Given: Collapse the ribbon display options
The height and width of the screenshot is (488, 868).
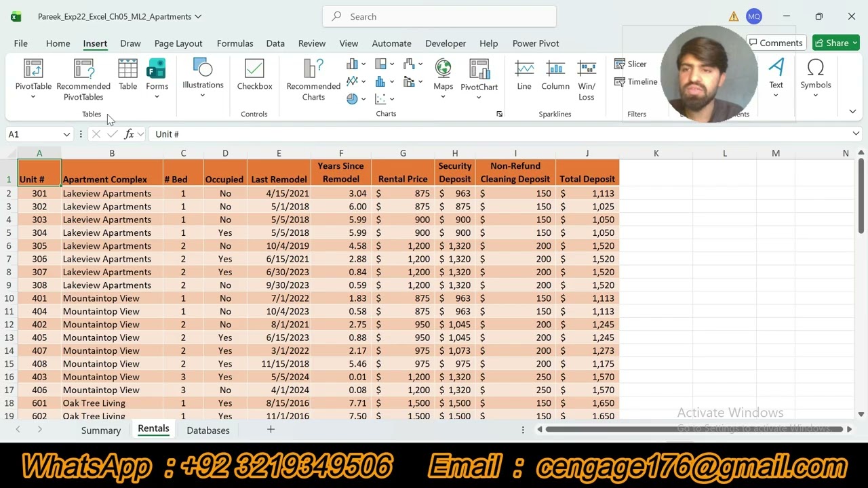Looking at the screenshot, I should point(852,111).
